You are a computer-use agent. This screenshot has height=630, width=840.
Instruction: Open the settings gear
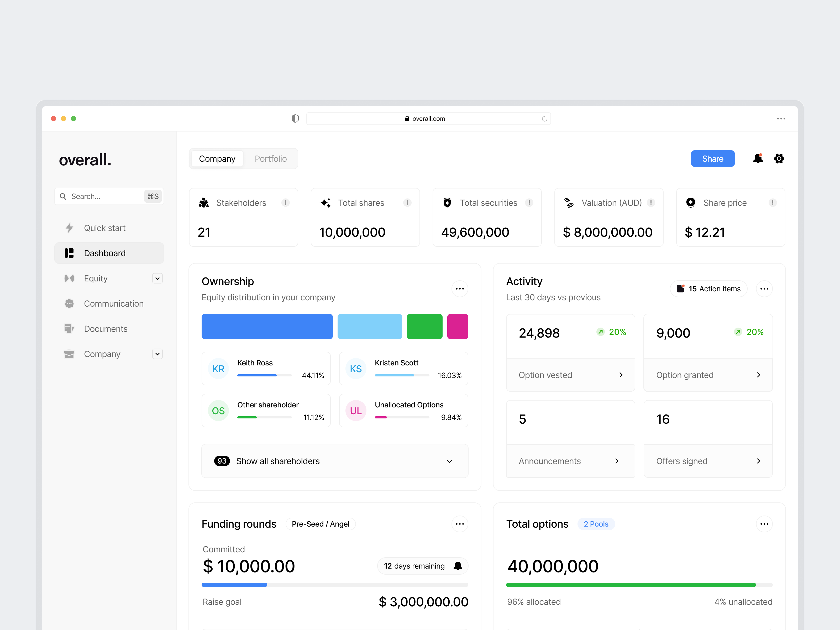pyautogui.click(x=779, y=158)
